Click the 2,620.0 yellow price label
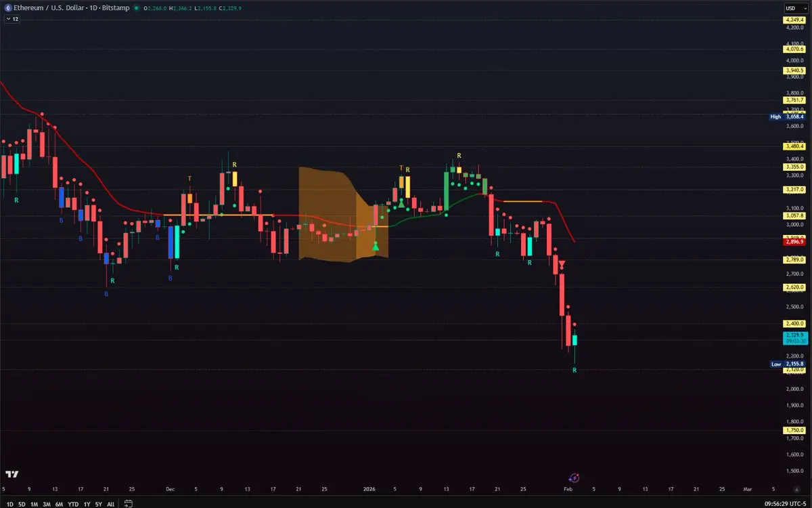 click(794, 287)
